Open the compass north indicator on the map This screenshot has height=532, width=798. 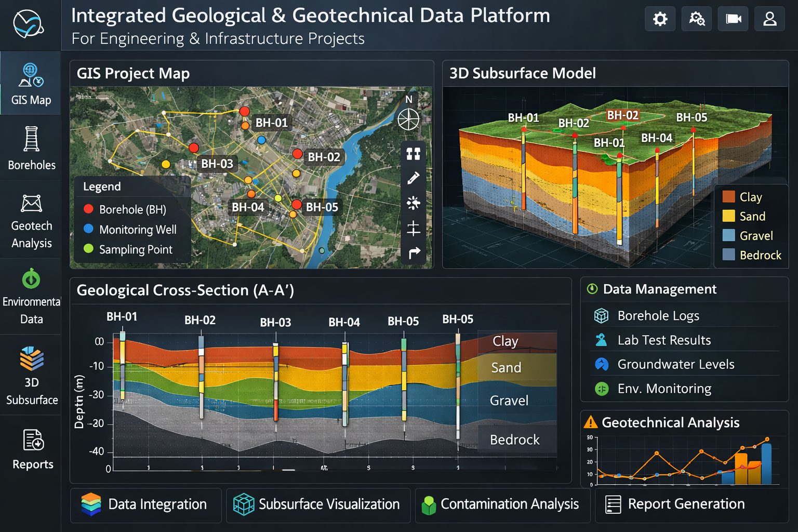(x=409, y=119)
